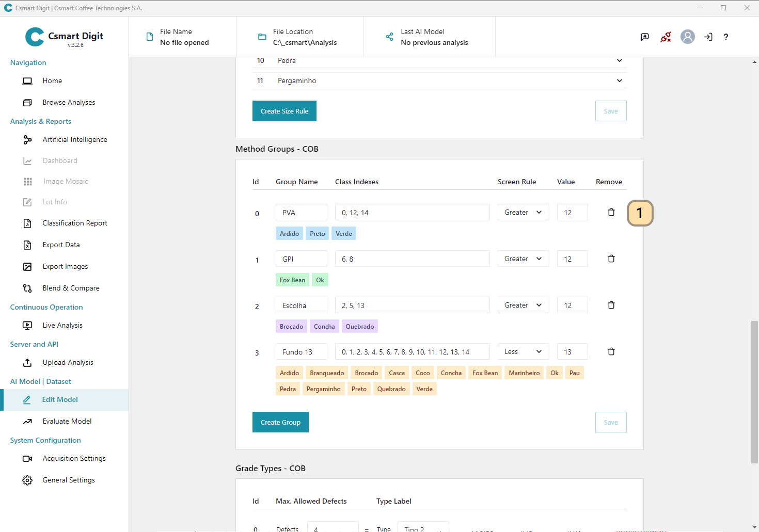Delete the PVA group with trash icon
The height and width of the screenshot is (532, 759).
(x=611, y=212)
